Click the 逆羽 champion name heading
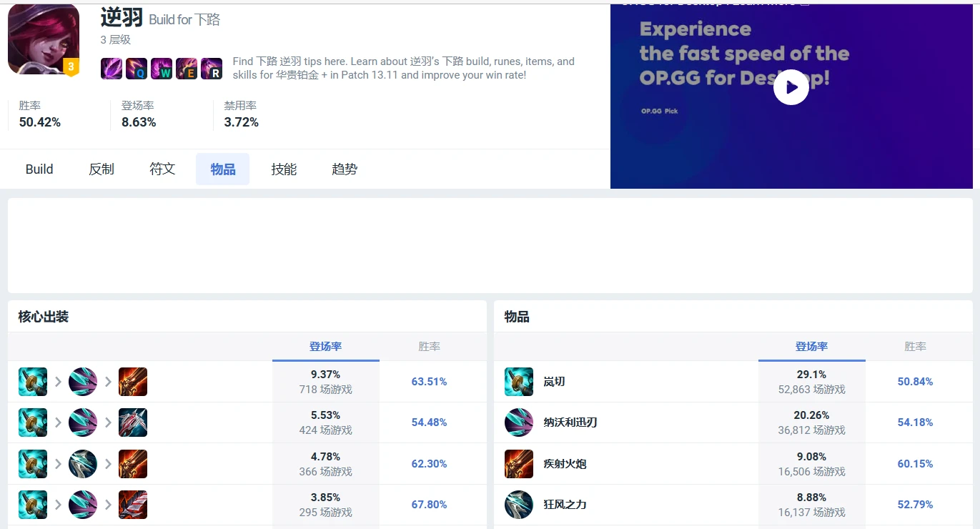This screenshot has width=980, height=529. pyautogui.click(x=122, y=17)
